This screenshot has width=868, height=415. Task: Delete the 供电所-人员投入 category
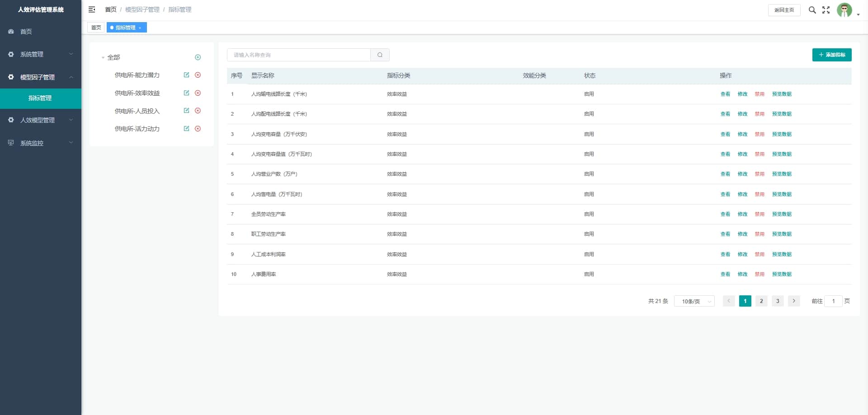pyautogui.click(x=198, y=111)
